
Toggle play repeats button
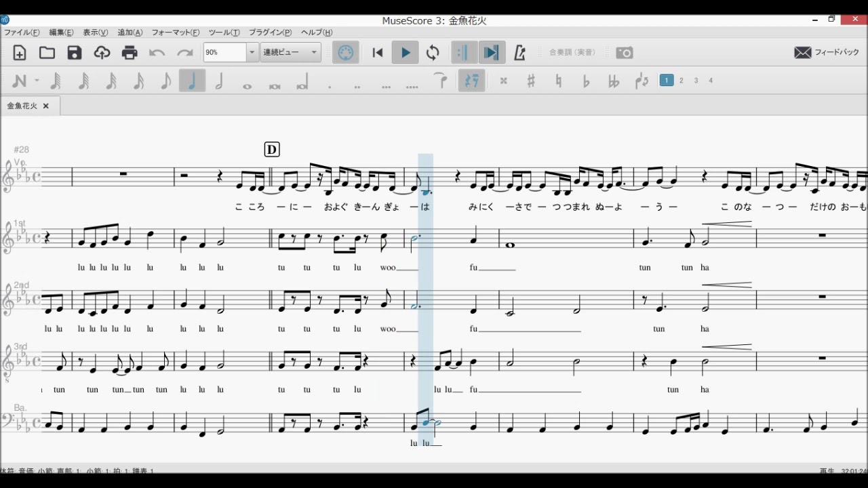464,53
